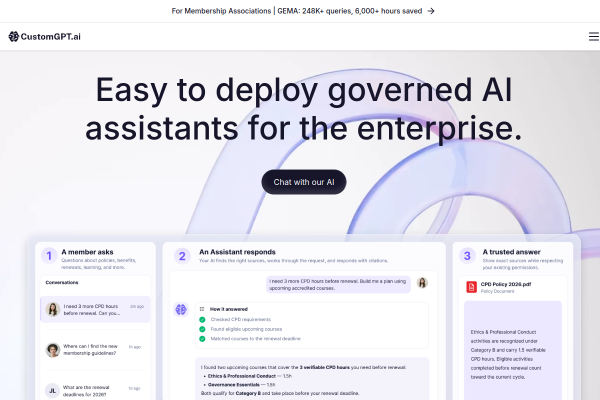Click the assistant brain icon beside How it answered
Viewport: 600px width, 400px height.
point(181,309)
